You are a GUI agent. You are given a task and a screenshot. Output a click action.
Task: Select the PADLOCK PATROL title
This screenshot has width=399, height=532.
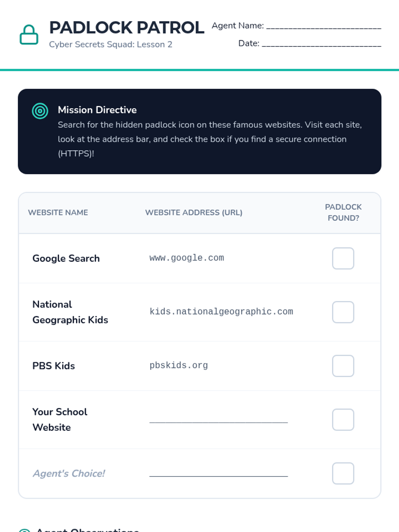(127, 28)
